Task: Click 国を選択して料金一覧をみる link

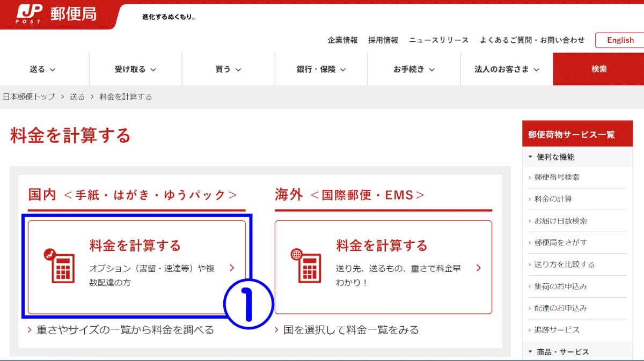Action: 350,330
